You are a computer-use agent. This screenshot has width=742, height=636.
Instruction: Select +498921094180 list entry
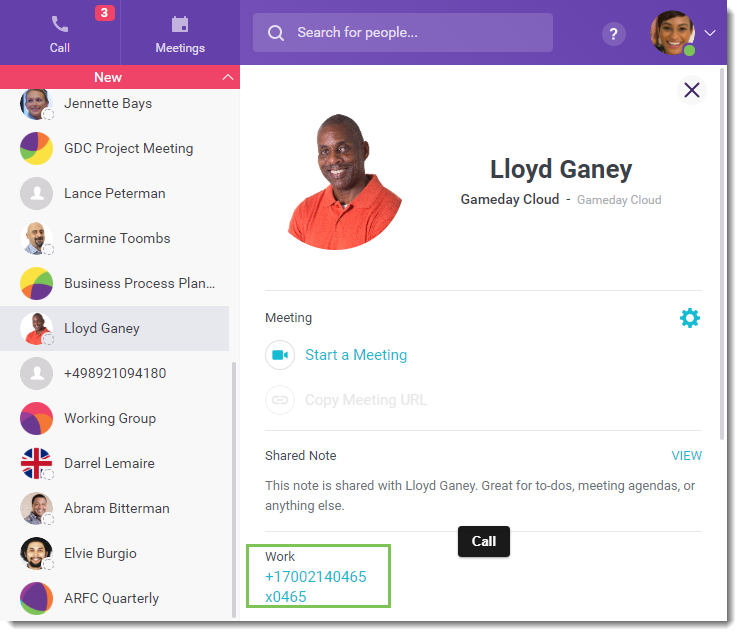[115, 373]
